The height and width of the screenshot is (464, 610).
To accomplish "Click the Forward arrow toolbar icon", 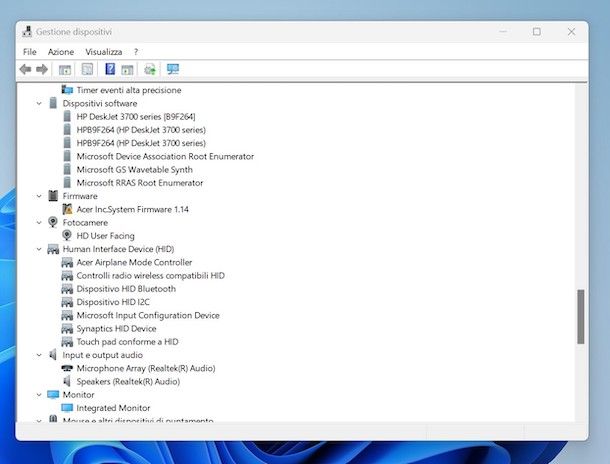I will click(x=42, y=70).
